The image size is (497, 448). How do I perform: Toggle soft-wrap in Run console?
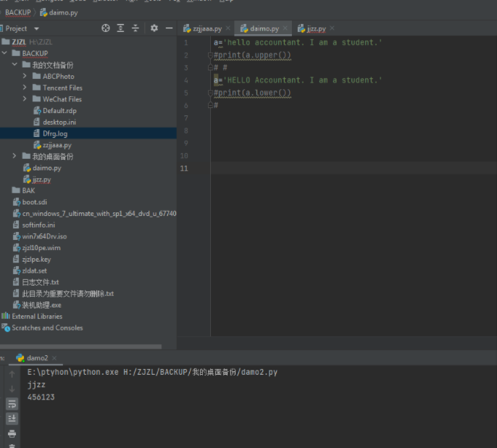coord(12,404)
